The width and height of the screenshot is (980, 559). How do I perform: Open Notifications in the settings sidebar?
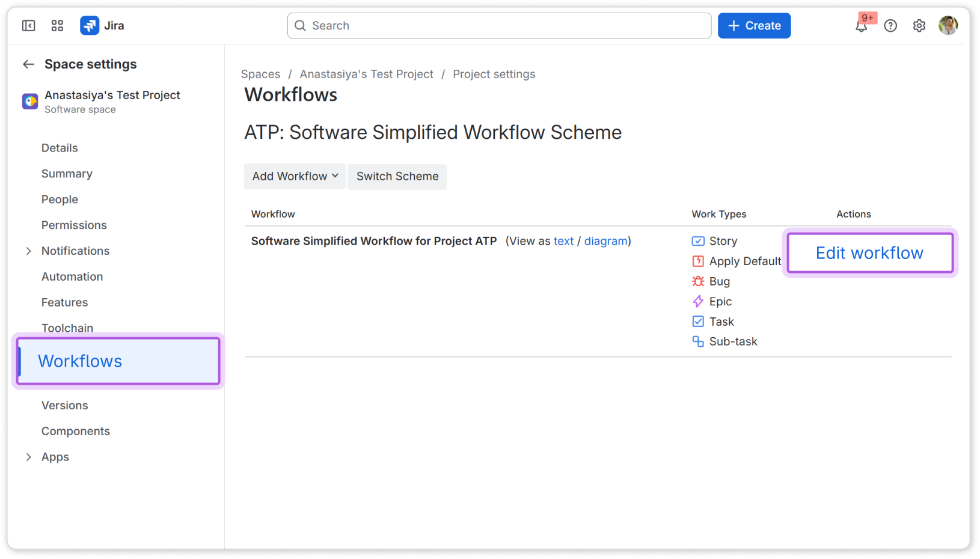point(75,251)
